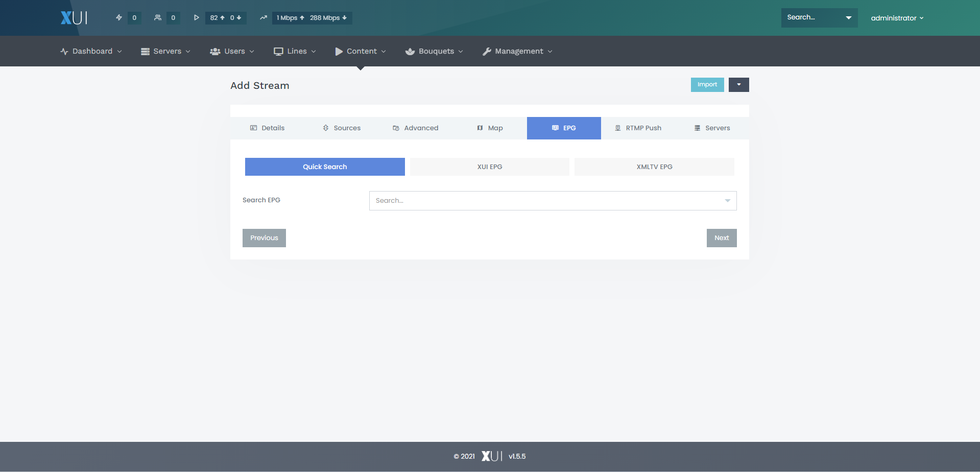Image resolution: width=980 pixels, height=472 pixels.
Task: Open the Bouquets navigation menu
Action: (434, 51)
